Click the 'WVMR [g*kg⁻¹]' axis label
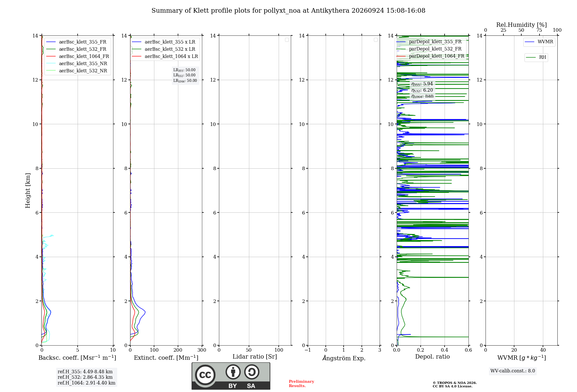 point(522,358)
